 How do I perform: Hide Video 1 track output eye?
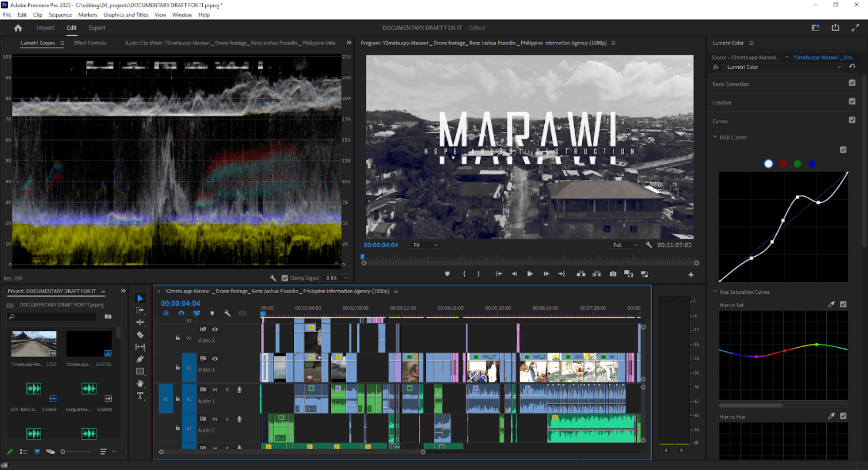coord(215,358)
